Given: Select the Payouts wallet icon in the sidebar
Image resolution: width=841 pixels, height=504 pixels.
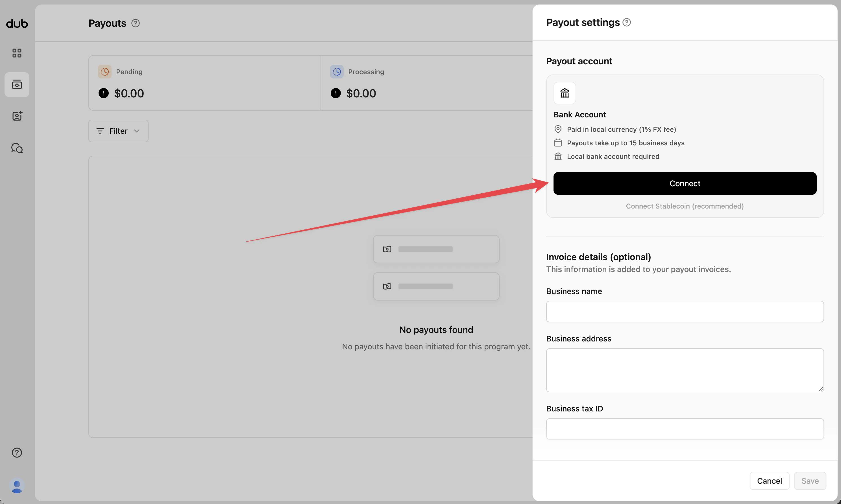Looking at the screenshot, I should pyautogui.click(x=17, y=85).
